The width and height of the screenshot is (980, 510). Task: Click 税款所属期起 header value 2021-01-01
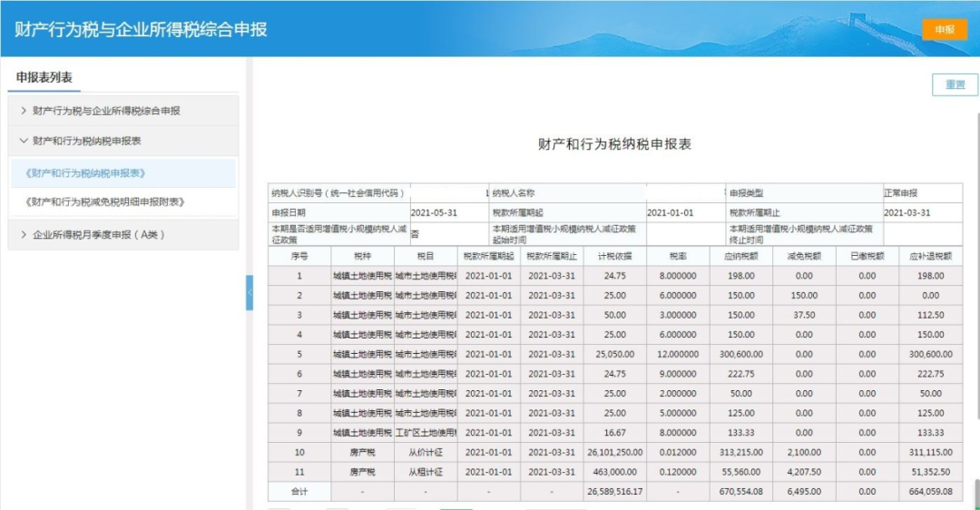tap(686, 212)
